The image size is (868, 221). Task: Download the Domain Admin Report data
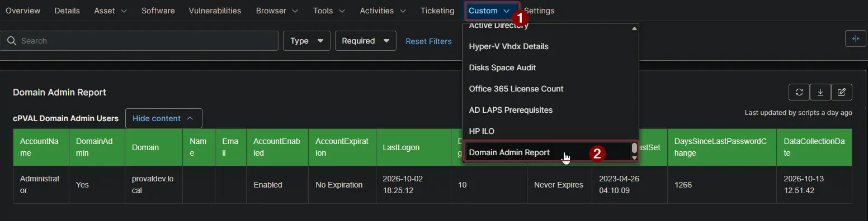pyautogui.click(x=820, y=92)
